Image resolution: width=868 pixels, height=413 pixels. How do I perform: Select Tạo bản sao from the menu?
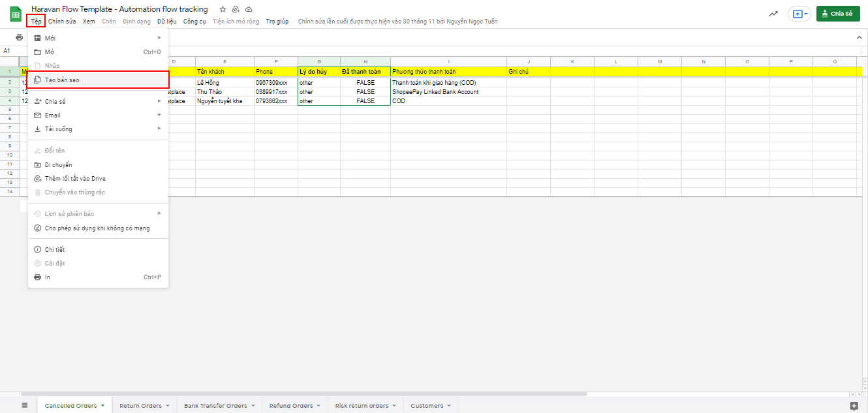(98, 80)
